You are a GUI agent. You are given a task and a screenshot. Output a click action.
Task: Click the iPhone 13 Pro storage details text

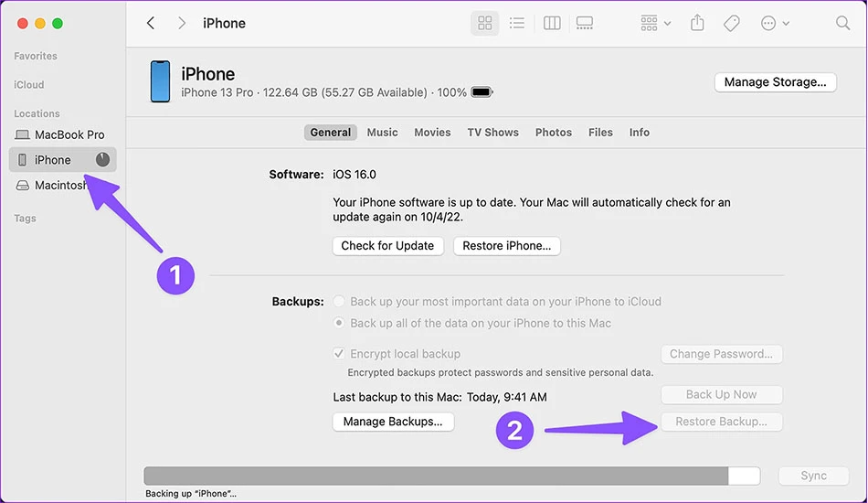pyautogui.click(x=323, y=92)
